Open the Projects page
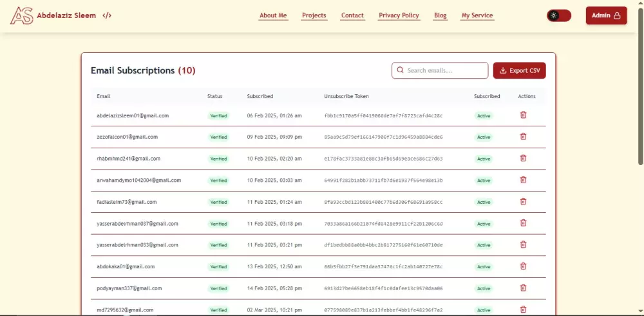The width and height of the screenshot is (644, 316). tap(314, 15)
